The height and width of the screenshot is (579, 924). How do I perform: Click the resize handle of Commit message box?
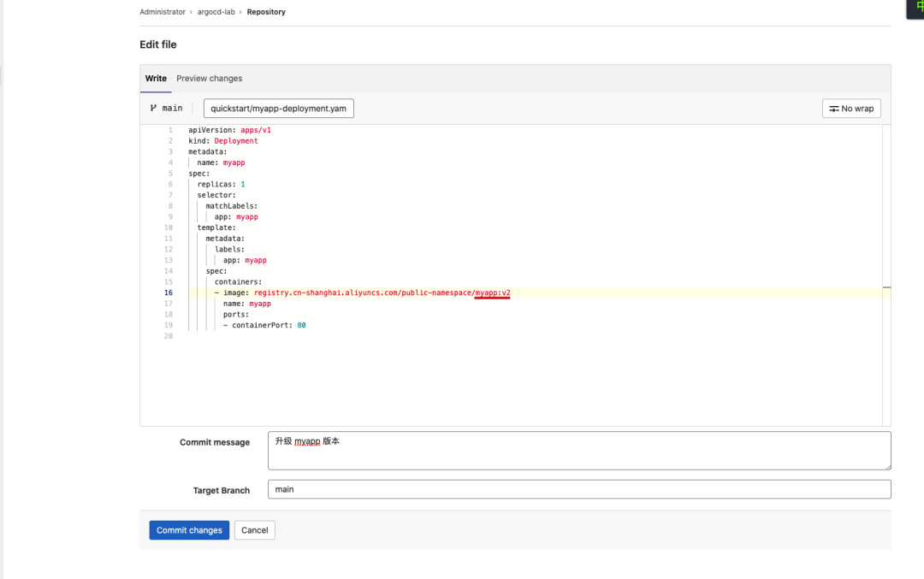point(887,466)
